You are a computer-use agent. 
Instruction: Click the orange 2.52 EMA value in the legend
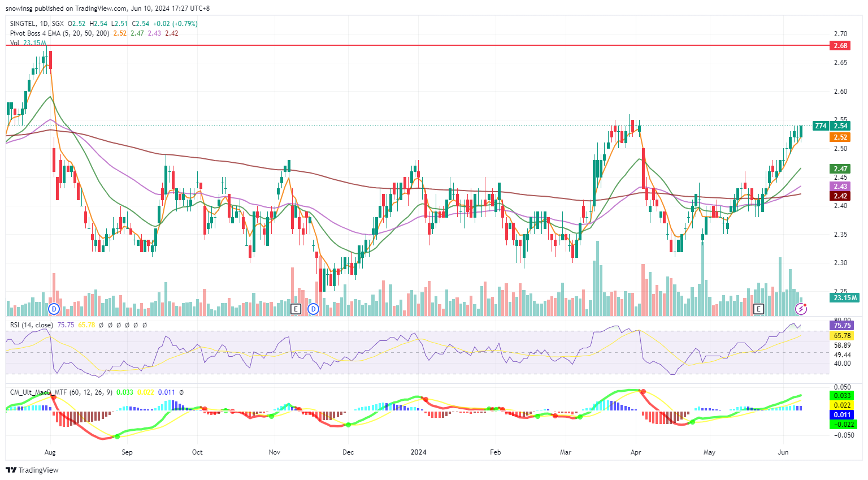(120, 33)
